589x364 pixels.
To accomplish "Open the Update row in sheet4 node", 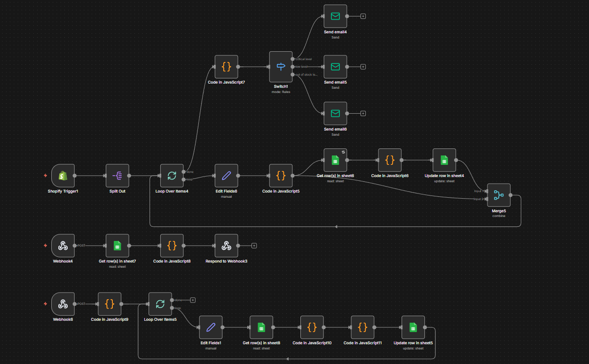I will [444, 160].
